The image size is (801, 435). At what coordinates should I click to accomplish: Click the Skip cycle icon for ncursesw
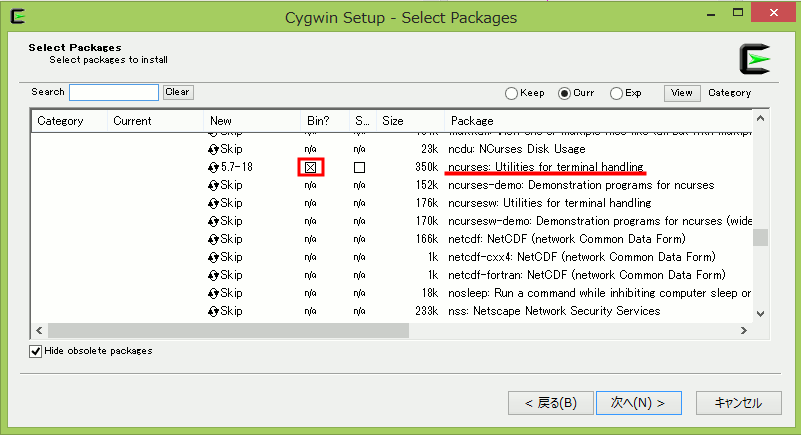(x=214, y=203)
